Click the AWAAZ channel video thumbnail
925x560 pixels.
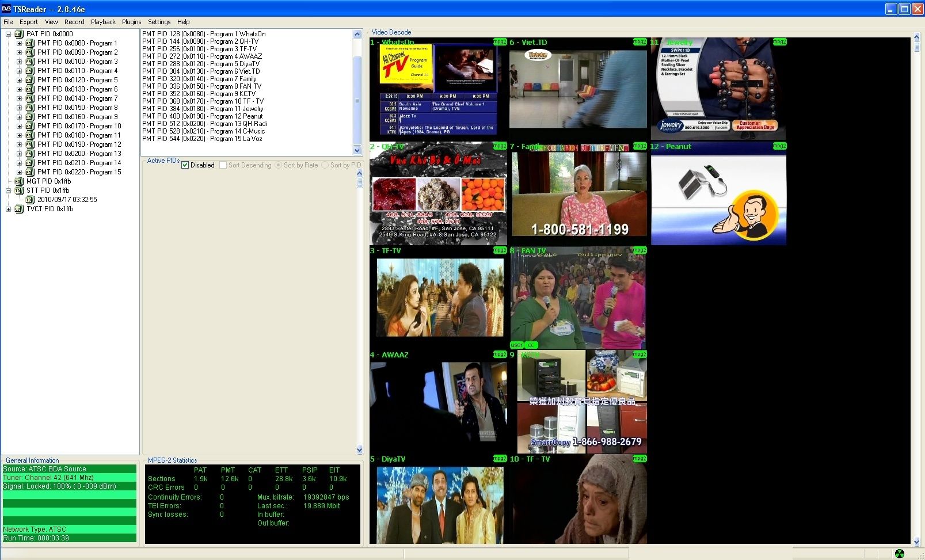coord(438,402)
